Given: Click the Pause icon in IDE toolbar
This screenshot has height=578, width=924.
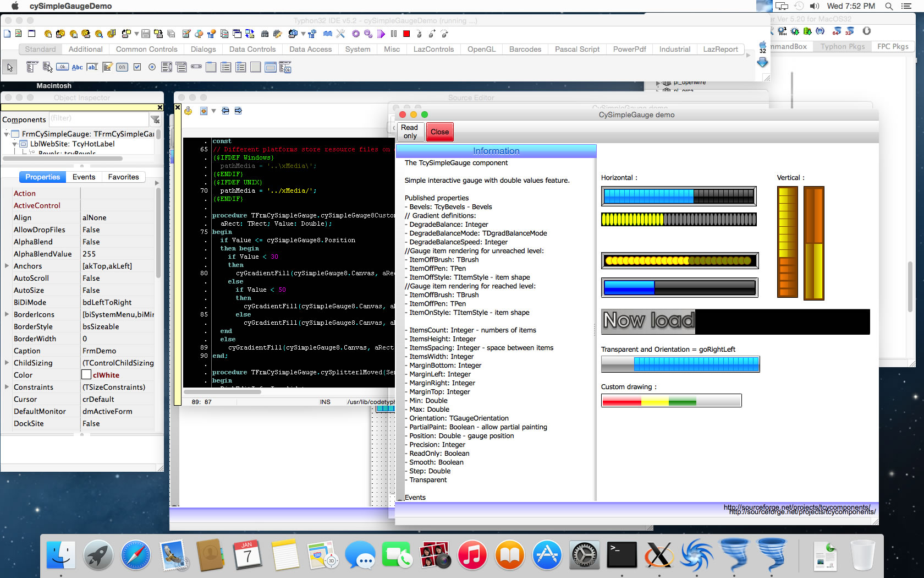Looking at the screenshot, I should 394,34.
